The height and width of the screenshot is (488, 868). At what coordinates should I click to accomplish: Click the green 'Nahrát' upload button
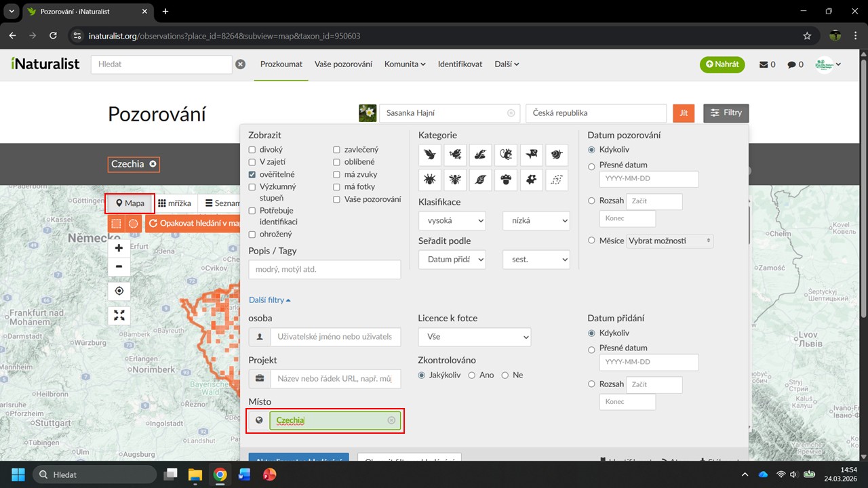point(722,64)
